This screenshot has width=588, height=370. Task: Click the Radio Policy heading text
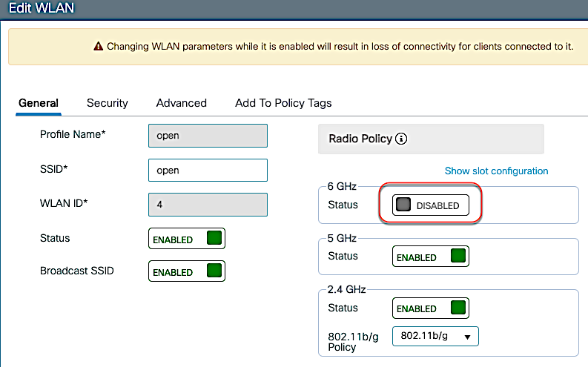360,139
